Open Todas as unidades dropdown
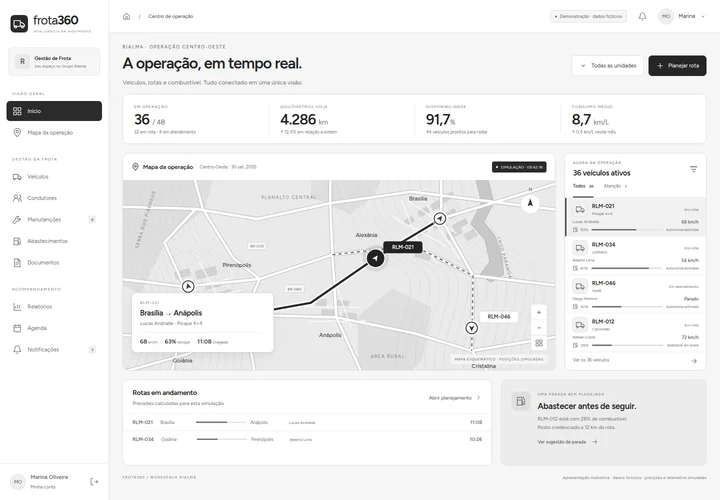720x500 pixels. (608, 66)
